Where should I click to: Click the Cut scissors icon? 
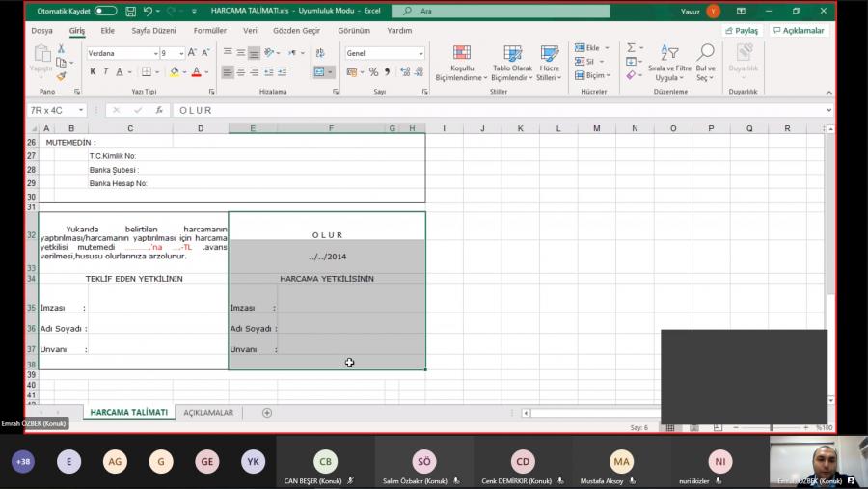pyautogui.click(x=62, y=49)
